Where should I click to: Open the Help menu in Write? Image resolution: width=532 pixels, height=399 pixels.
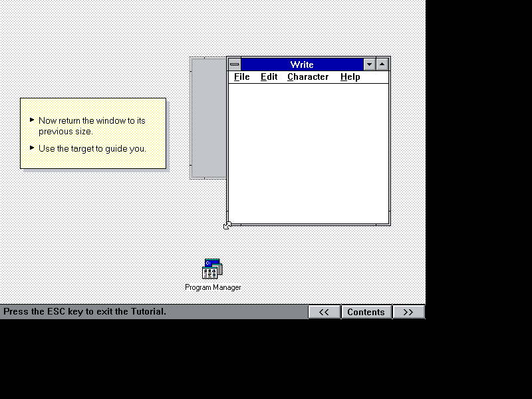[x=349, y=76]
